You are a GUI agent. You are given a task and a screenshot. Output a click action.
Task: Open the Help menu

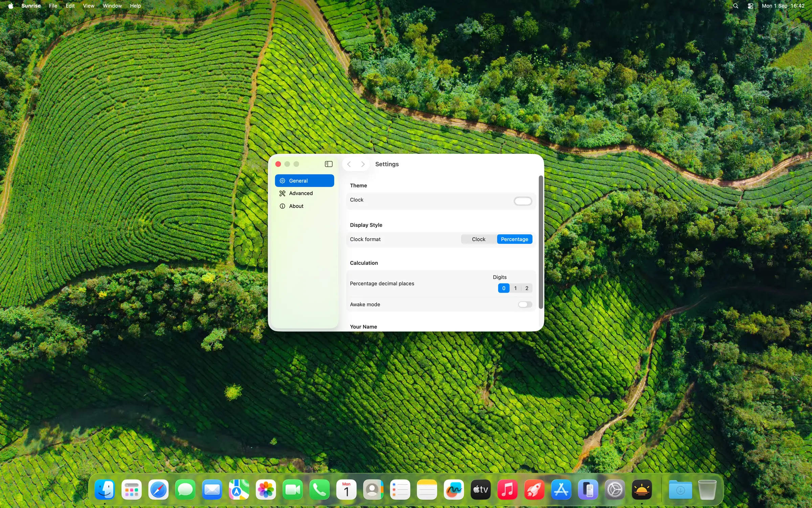pyautogui.click(x=135, y=6)
